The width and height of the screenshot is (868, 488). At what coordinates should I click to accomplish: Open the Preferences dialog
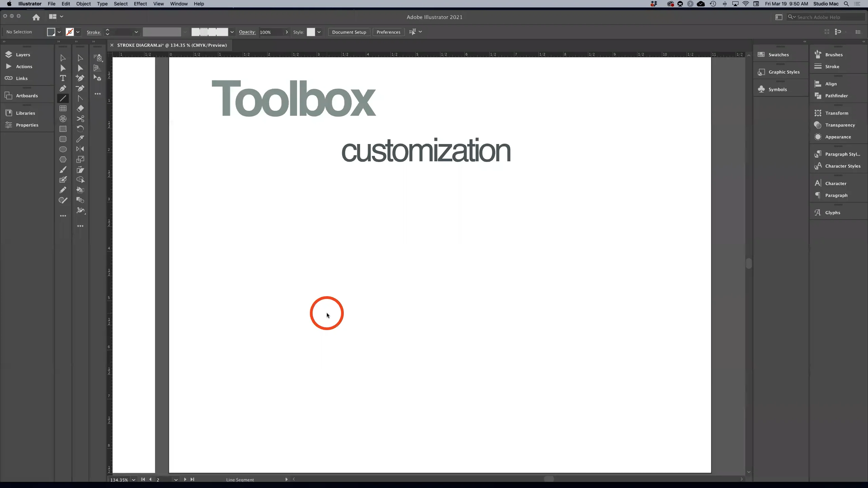coord(388,32)
